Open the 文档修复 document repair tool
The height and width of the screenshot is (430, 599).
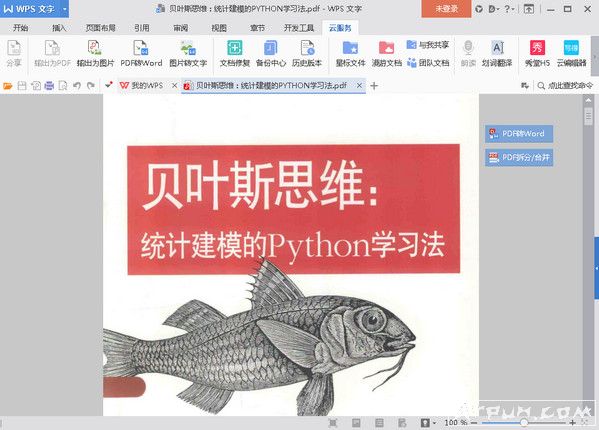coord(235,53)
